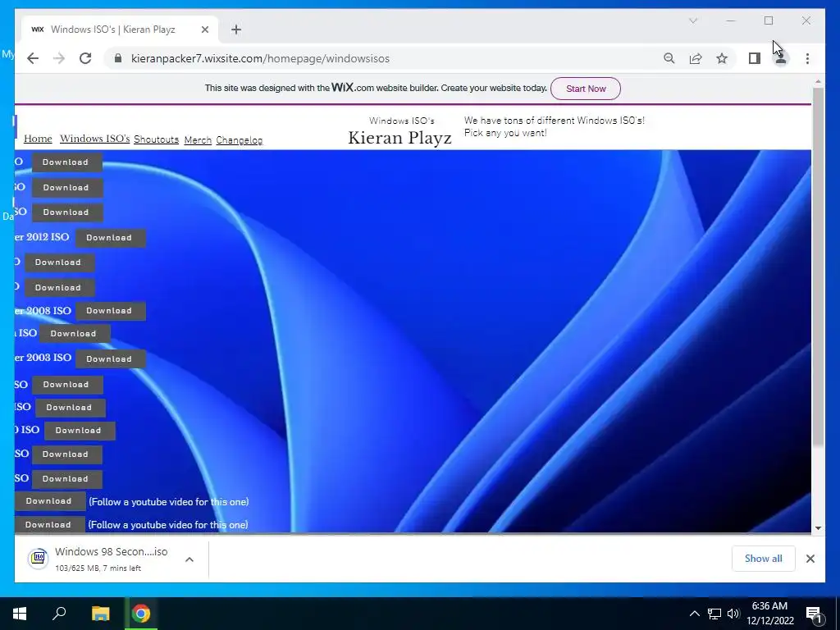Open the Home navigation link
840x630 pixels.
38,139
